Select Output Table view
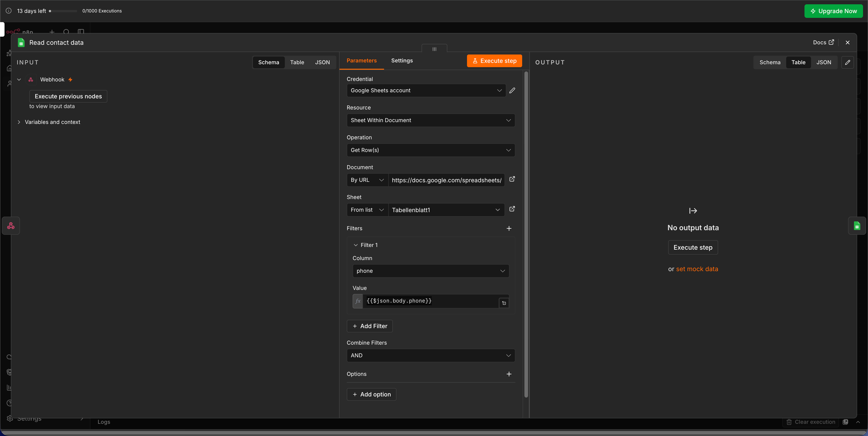 click(x=798, y=62)
